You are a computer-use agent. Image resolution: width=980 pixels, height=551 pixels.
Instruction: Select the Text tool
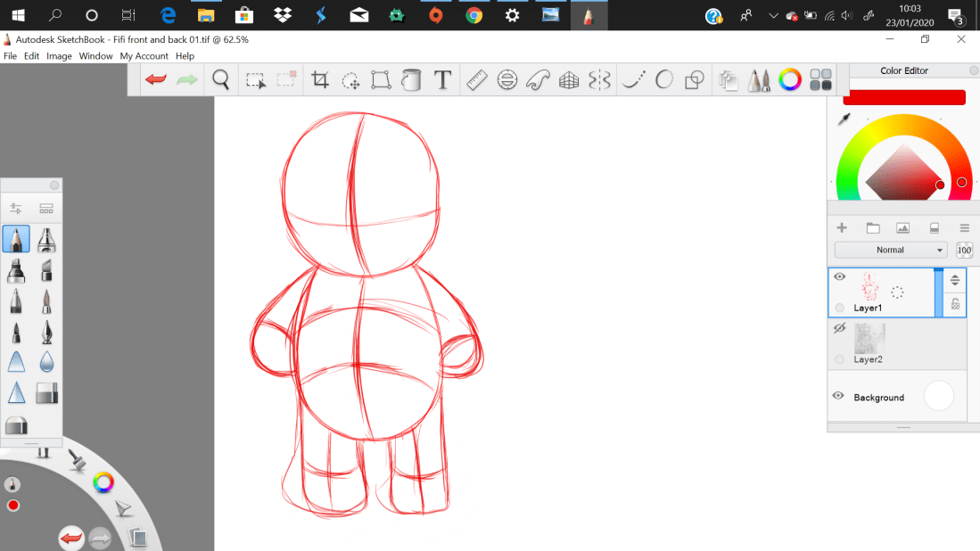tap(442, 80)
